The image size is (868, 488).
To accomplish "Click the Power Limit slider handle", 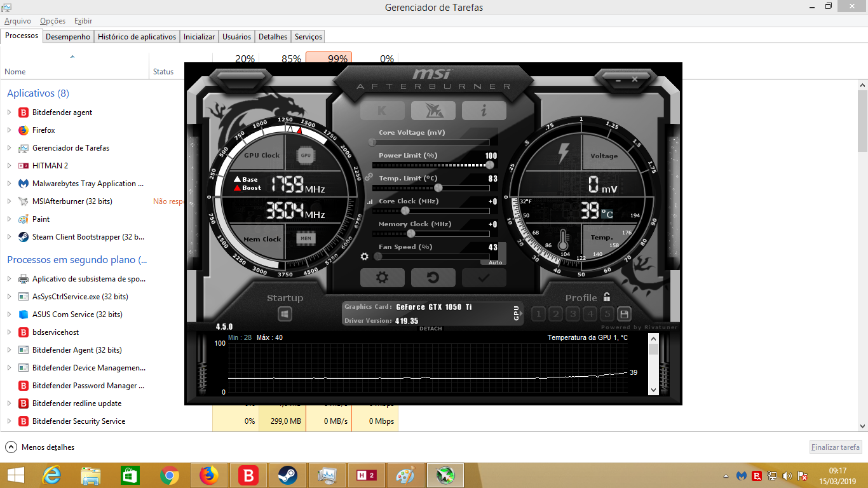I will 489,165.
